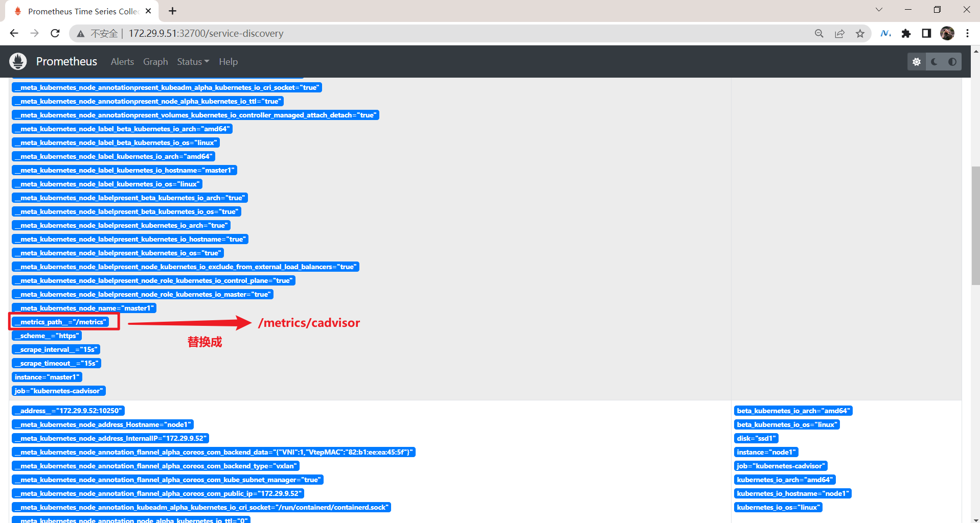Open the blue N browser extension icon
Image resolution: width=980 pixels, height=523 pixels.
[885, 33]
